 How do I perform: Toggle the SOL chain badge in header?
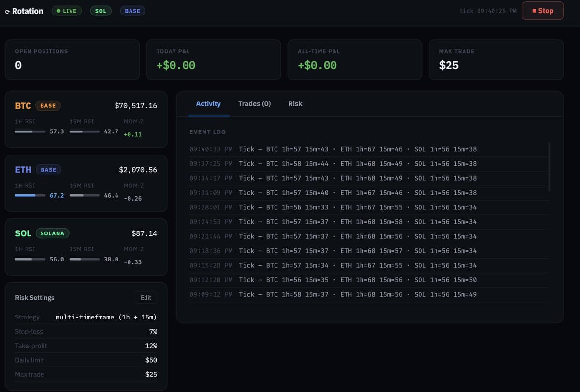[101, 11]
